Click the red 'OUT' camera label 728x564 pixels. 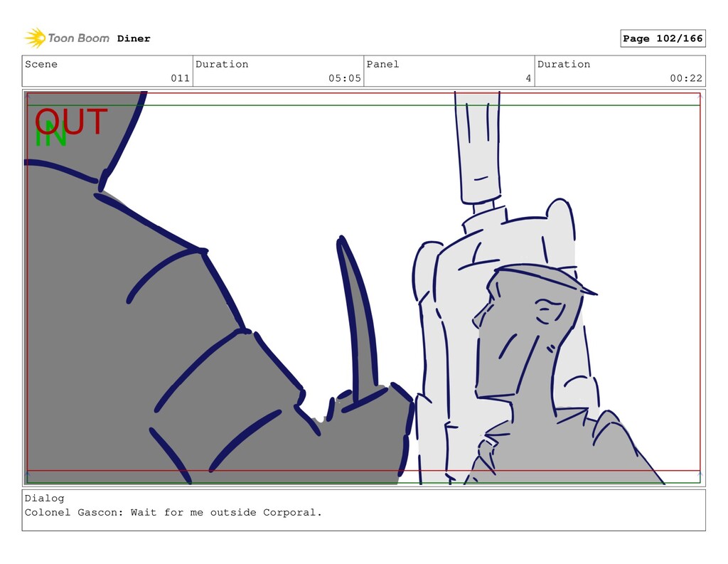click(x=71, y=122)
